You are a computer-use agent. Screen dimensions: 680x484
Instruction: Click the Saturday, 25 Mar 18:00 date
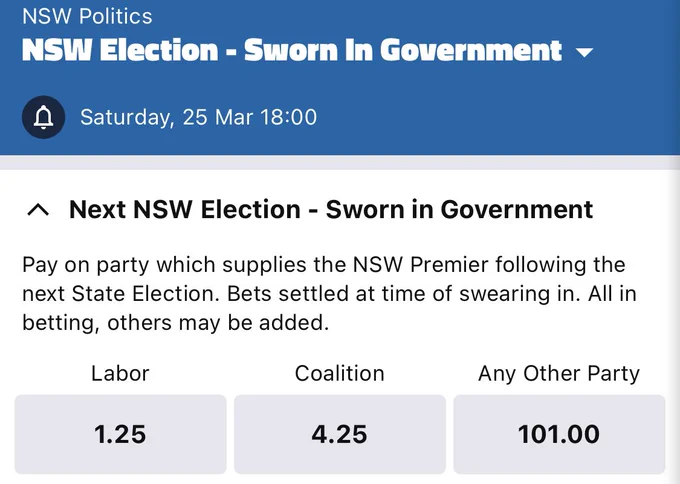[199, 118]
